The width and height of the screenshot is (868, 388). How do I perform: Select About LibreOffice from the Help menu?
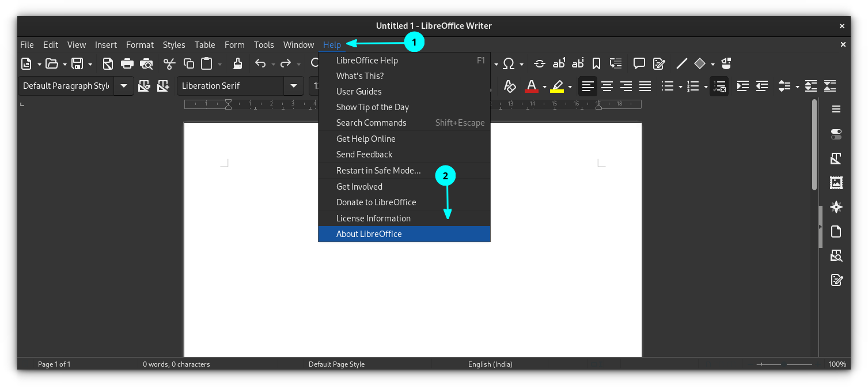pos(369,233)
